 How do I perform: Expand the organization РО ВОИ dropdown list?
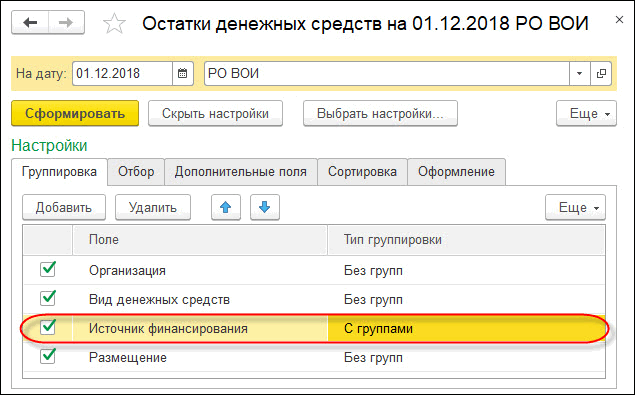point(580,73)
